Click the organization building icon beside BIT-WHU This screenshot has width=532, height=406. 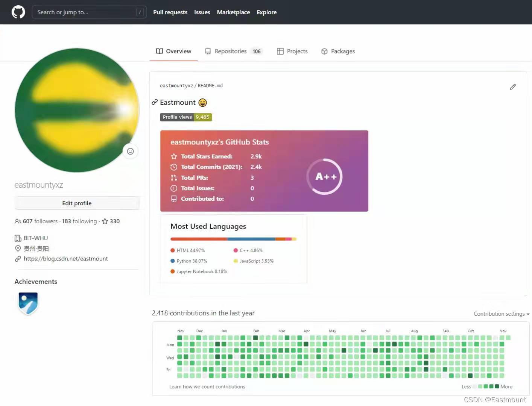point(18,238)
